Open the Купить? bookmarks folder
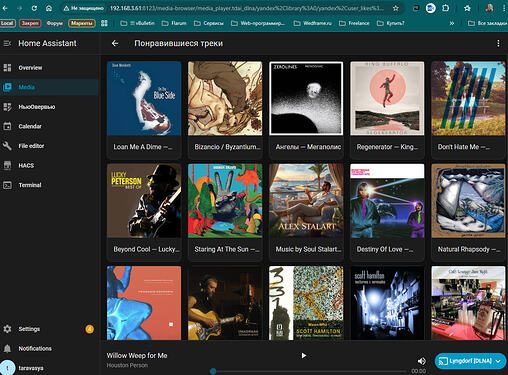The image size is (508, 375). [391, 23]
